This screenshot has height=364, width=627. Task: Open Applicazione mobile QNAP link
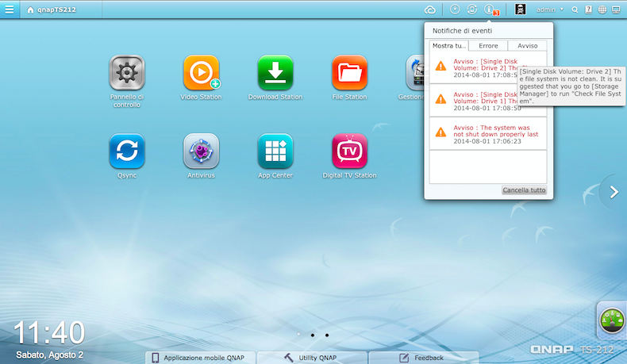[x=200, y=358]
